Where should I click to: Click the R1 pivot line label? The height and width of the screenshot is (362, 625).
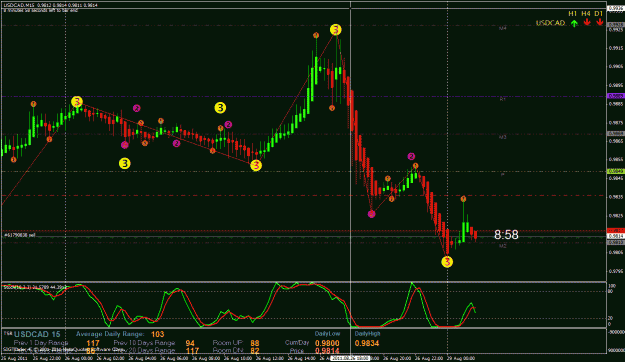tap(503, 99)
